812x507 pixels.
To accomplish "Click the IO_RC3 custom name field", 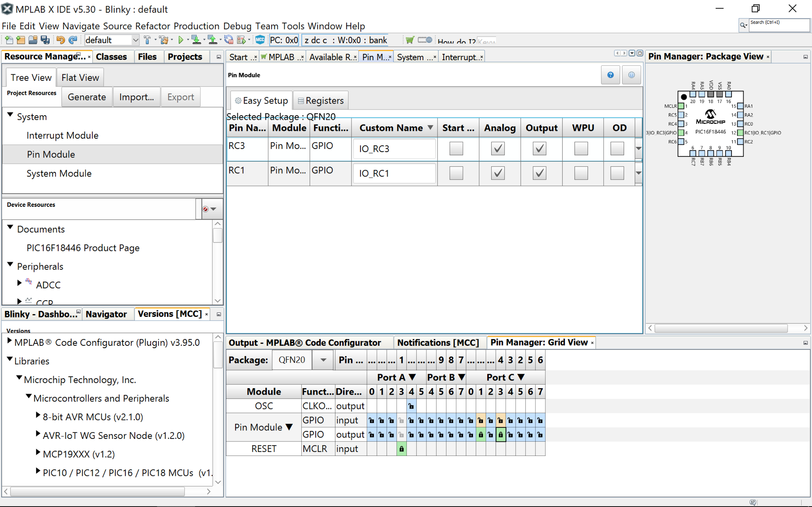I will pos(394,149).
